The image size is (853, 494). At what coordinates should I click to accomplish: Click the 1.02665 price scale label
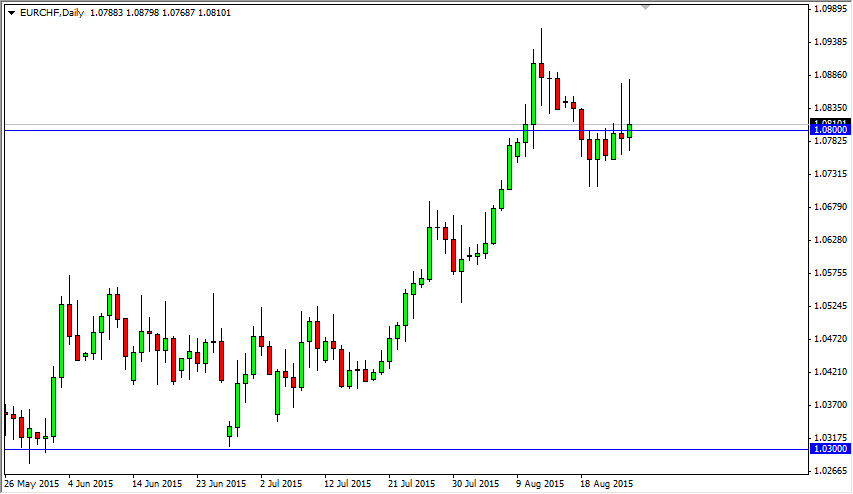(x=831, y=471)
